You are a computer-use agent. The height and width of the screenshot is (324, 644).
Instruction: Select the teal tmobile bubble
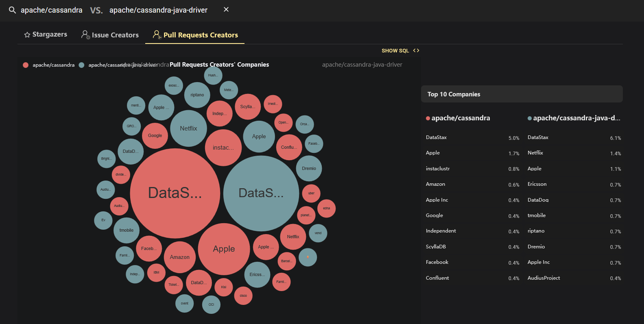tap(127, 230)
